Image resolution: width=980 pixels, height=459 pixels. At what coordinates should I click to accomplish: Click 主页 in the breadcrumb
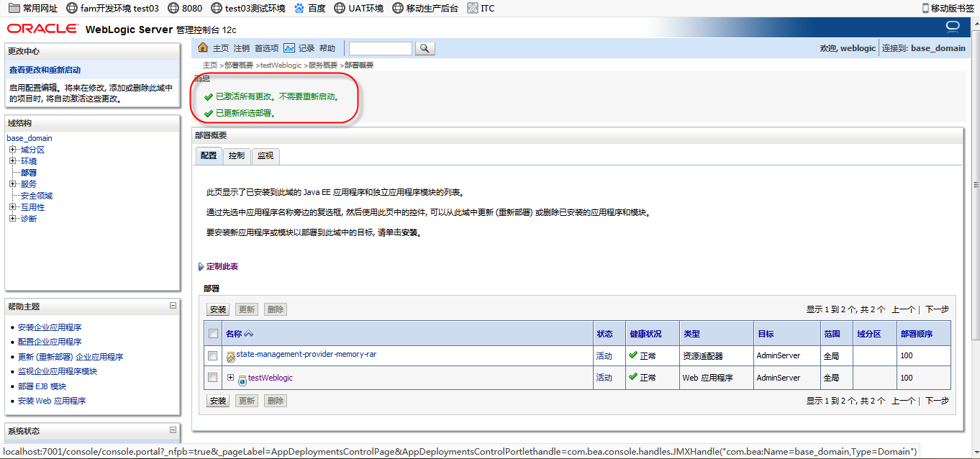210,65
